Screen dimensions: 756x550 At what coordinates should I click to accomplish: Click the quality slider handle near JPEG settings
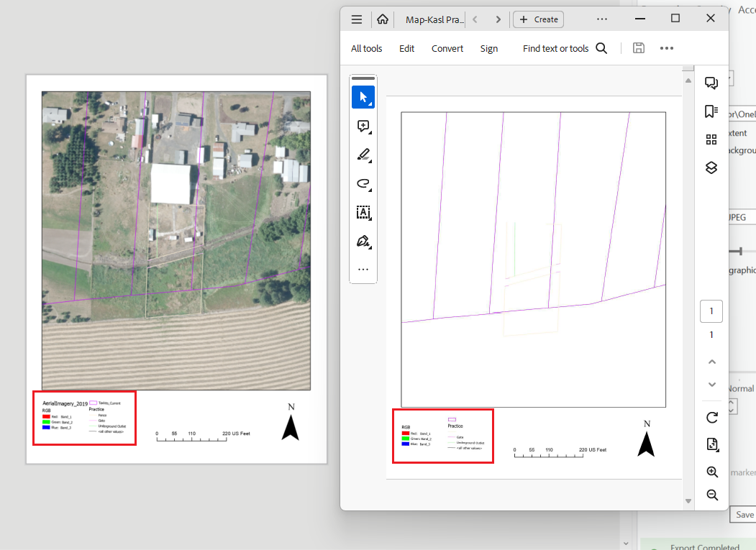(739, 252)
